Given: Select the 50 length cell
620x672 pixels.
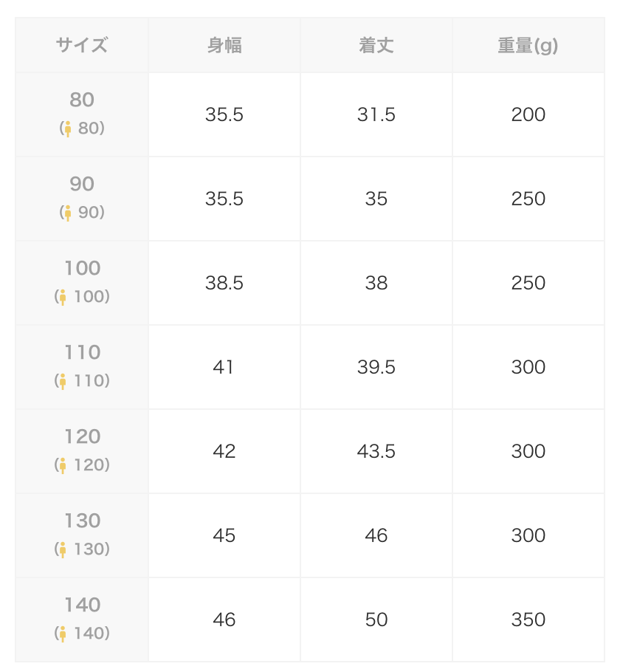Looking at the screenshot, I should pos(376,620).
